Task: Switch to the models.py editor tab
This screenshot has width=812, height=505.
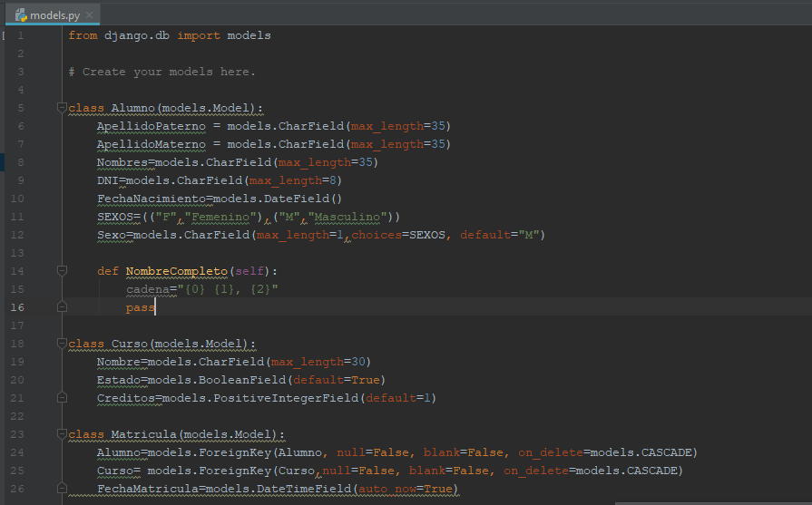Action: [x=53, y=15]
